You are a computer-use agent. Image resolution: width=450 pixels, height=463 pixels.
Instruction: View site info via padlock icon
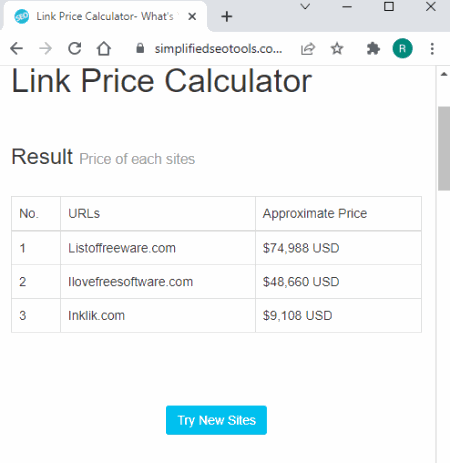point(140,49)
